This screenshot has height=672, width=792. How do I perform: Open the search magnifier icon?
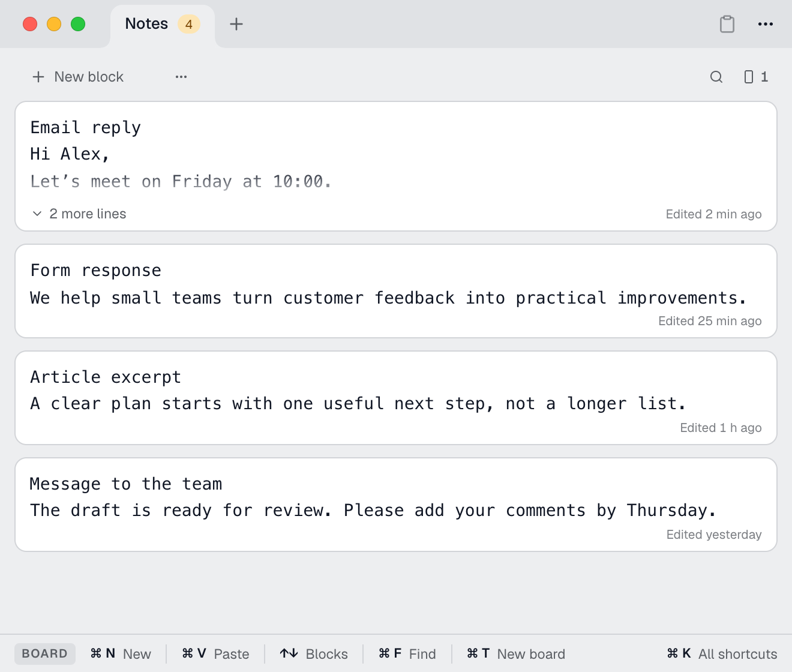(716, 77)
